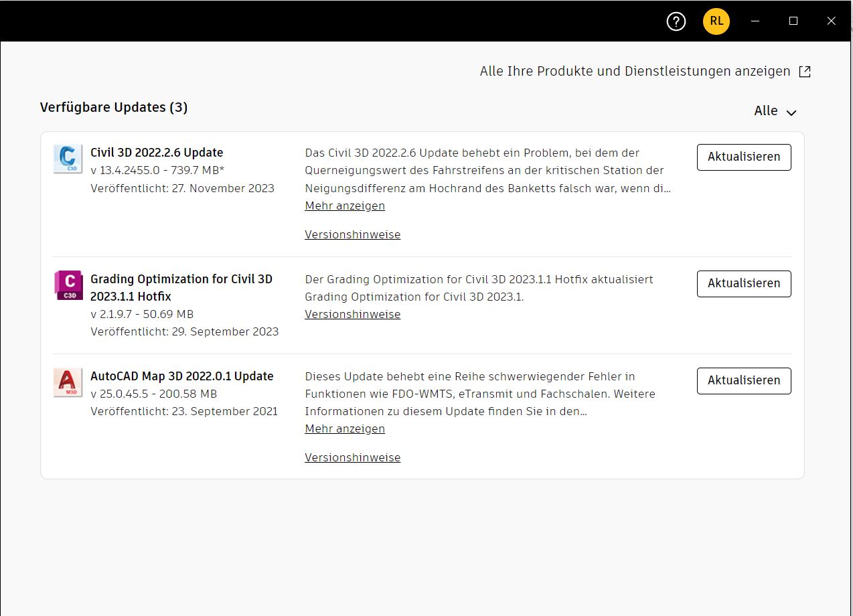
Task: Select the Civil 3D 2022.2.6 Update title
Action: [157, 153]
